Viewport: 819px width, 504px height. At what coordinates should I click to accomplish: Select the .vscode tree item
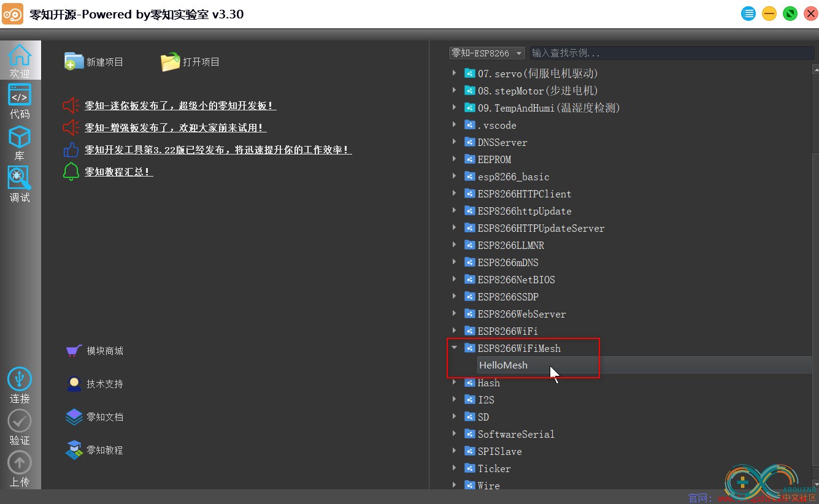(497, 124)
